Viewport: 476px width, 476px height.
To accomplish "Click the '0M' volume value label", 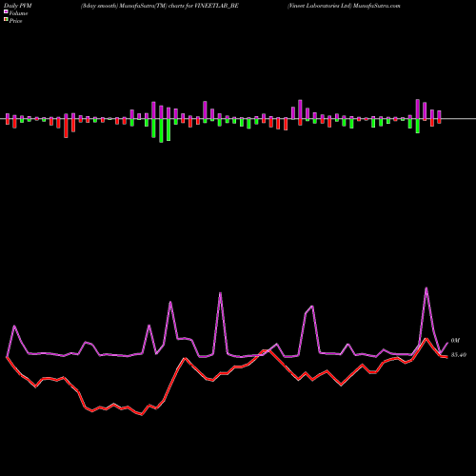I will [x=455, y=341].
